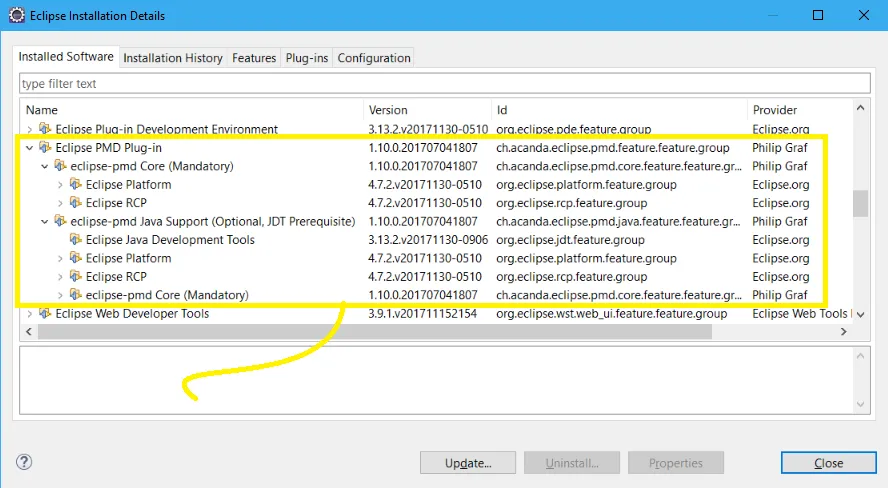Click the Eclipse Java Development Tools feature icon
The width and height of the screenshot is (888, 488).
click(x=75, y=239)
